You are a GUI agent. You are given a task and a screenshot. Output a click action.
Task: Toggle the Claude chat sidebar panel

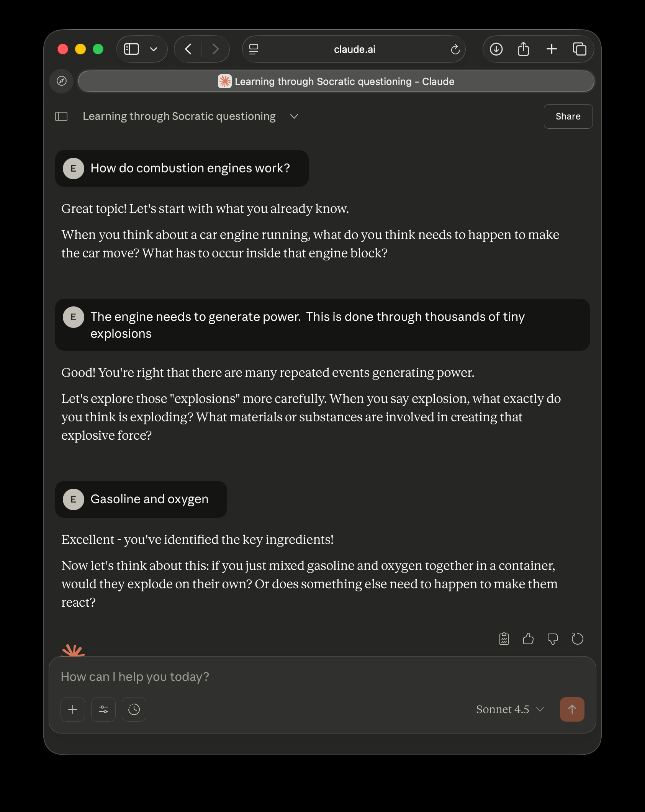pyautogui.click(x=61, y=116)
